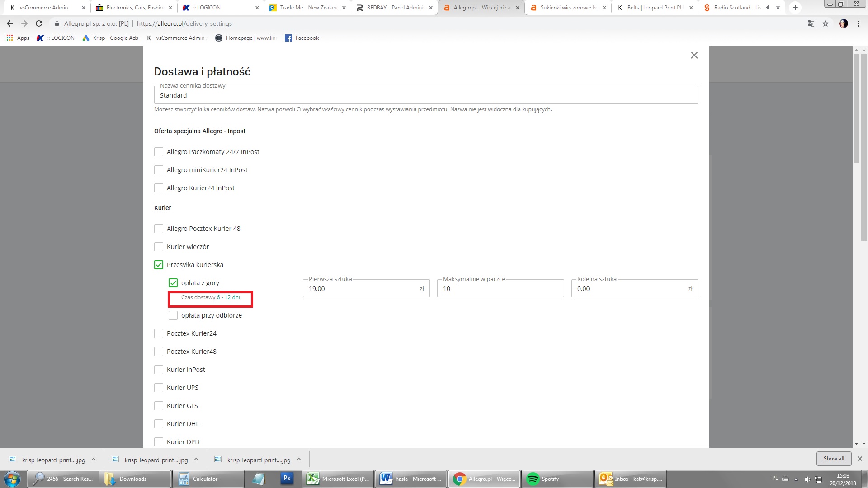Viewport: 868px width, 488px height.
Task: Click the Show all downloads button
Action: (x=833, y=459)
